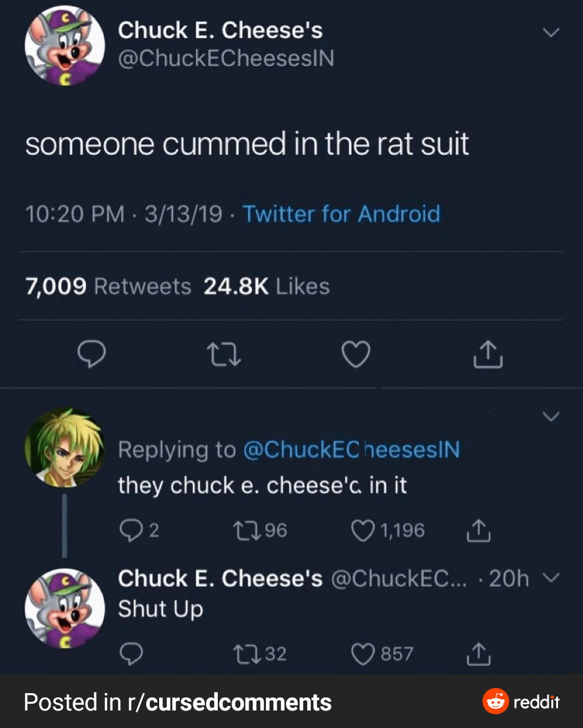
Task: Tap the empty heart to like the main tweet
Action: [x=355, y=354]
